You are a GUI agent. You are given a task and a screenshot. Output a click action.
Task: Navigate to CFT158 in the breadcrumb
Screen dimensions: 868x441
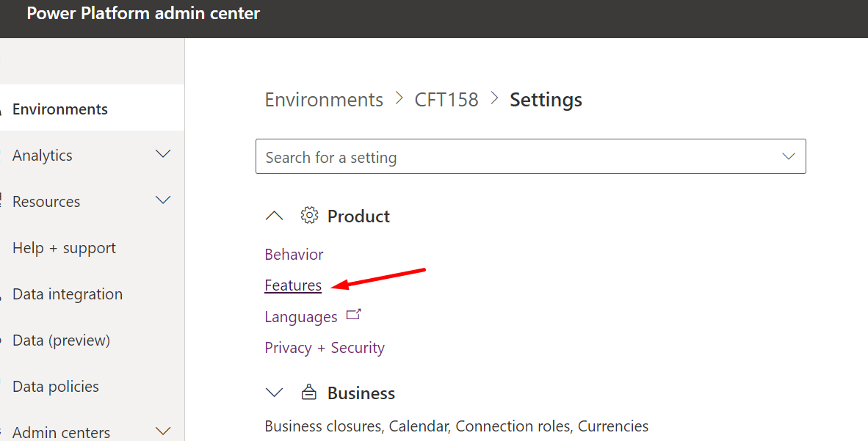pyautogui.click(x=446, y=99)
